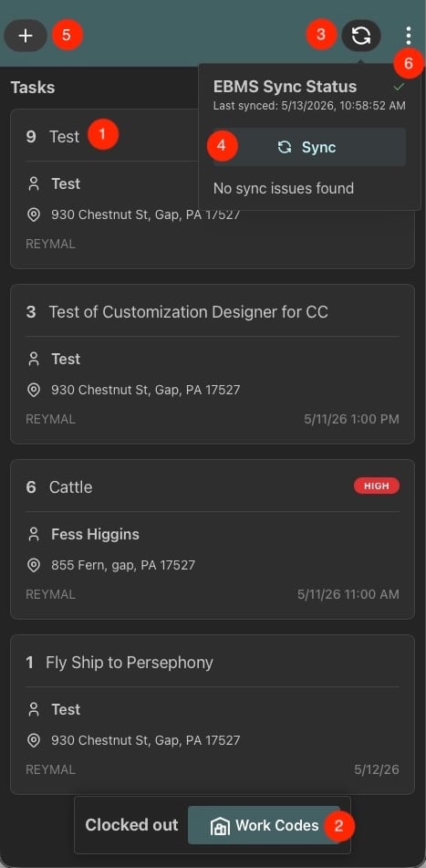Click Fess Higgins contact name
This screenshot has width=426, height=868.
[x=95, y=534]
